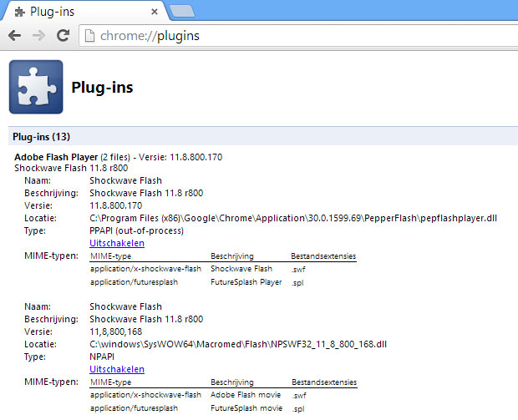
Task: Click the NPAPI type value
Action: click(x=102, y=357)
